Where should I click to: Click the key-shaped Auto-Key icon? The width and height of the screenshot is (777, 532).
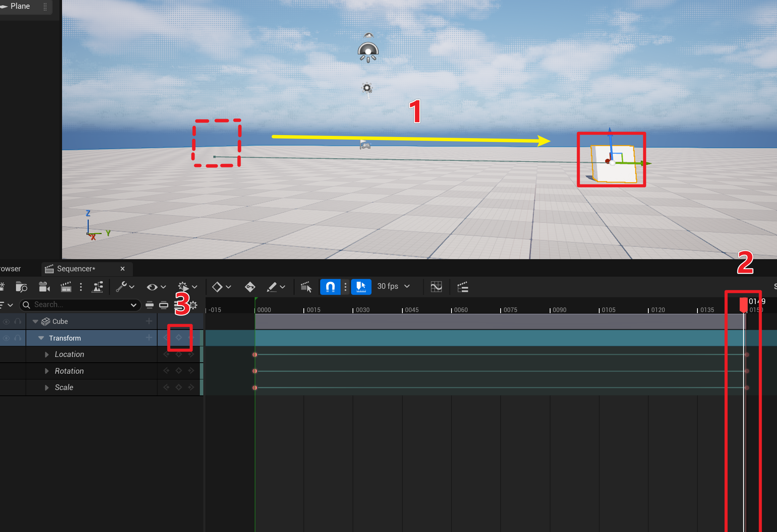250,287
